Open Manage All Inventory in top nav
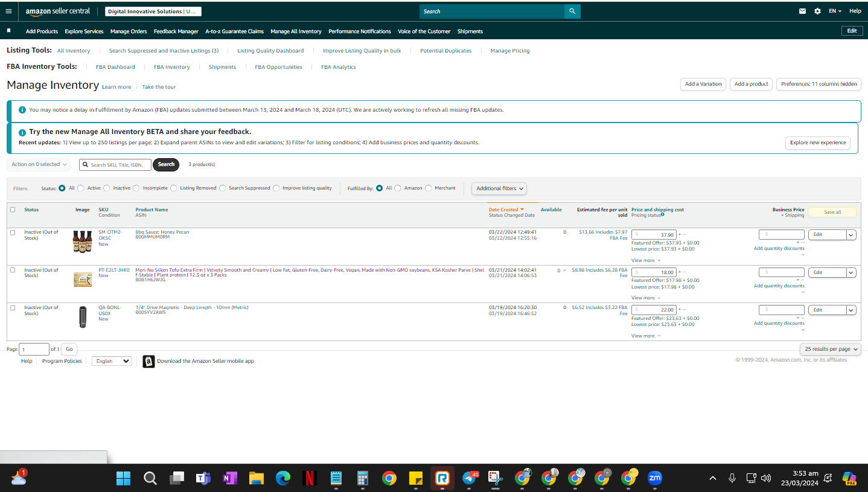This screenshot has height=492, width=868. [x=296, y=31]
